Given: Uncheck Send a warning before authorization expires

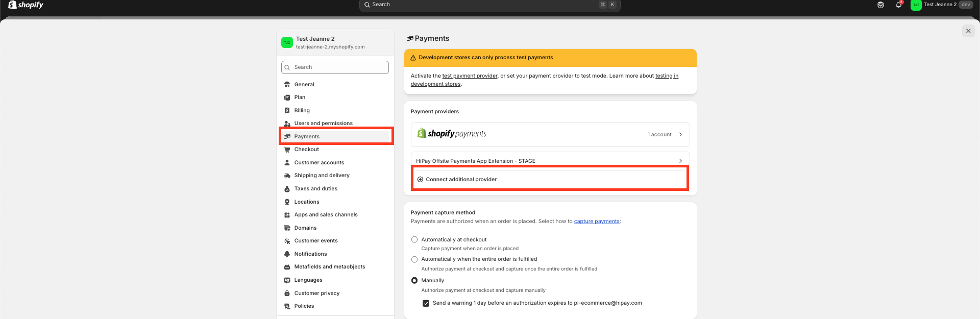Looking at the screenshot, I should [x=426, y=303].
